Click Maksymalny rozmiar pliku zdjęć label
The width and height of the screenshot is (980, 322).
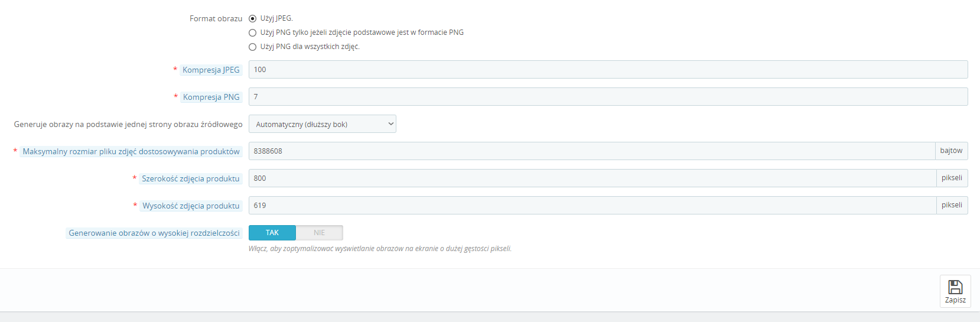(131, 151)
